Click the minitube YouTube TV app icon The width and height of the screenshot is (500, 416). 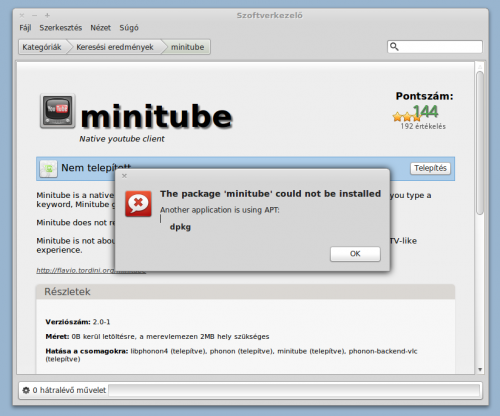pos(58,111)
